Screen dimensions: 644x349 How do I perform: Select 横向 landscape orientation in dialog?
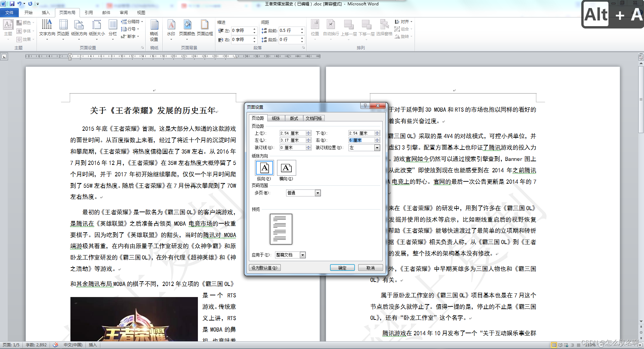(286, 171)
